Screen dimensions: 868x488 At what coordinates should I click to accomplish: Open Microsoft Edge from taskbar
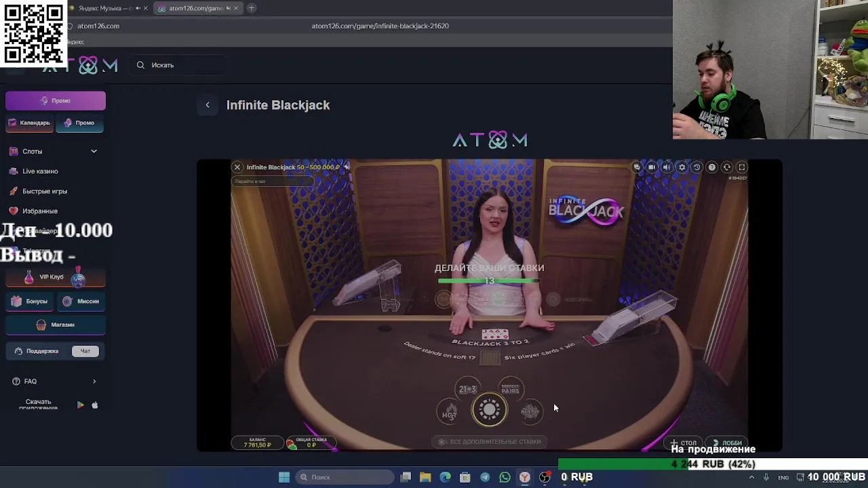click(445, 477)
